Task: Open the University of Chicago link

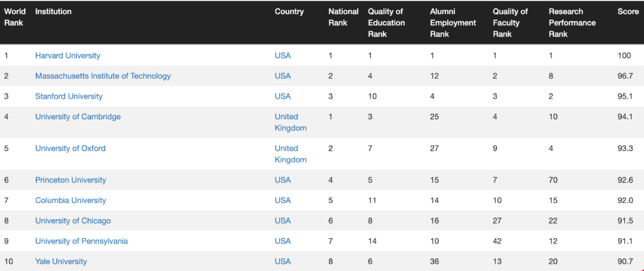Action: click(x=73, y=221)
